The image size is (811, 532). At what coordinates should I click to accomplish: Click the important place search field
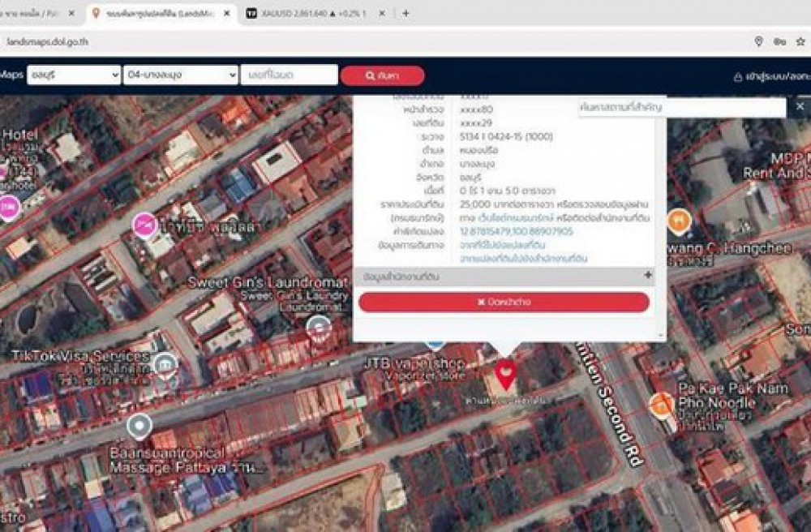681,107
